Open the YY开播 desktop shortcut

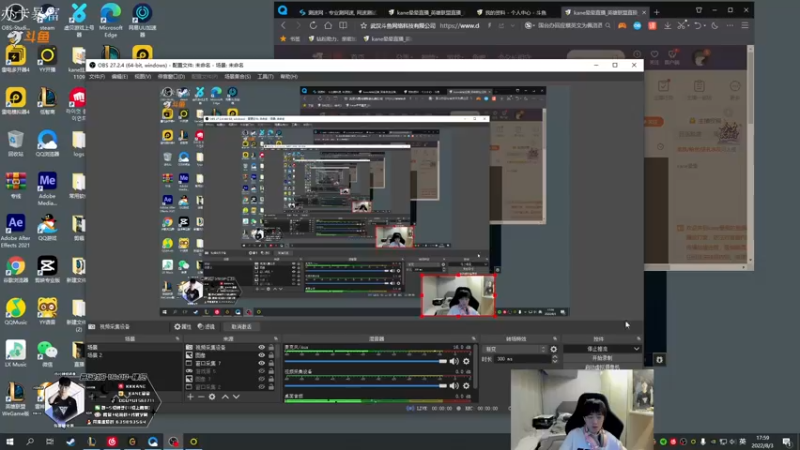click(47, 60)
